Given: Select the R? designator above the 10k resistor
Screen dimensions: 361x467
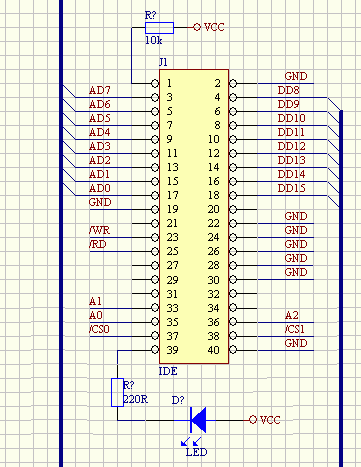Looking at the screenshot, I should [x=151, y=15].
